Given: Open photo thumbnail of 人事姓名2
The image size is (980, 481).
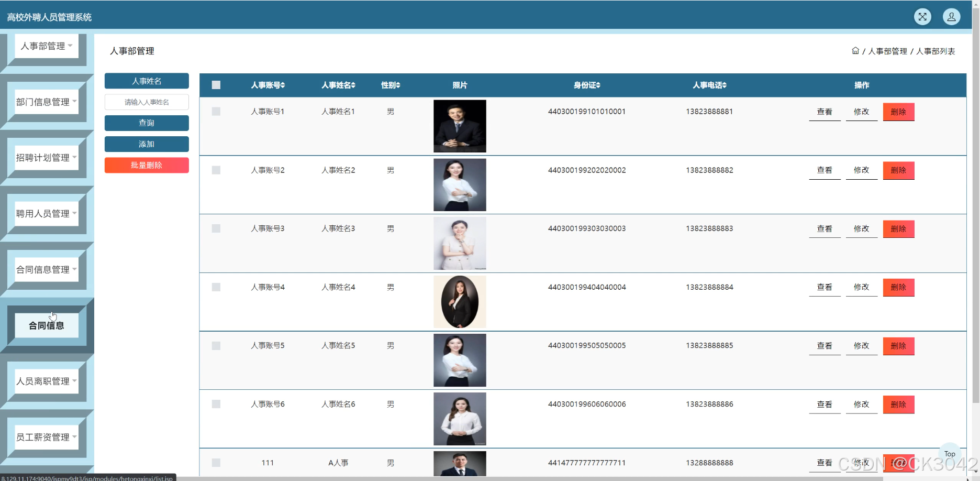Looking at the screenshot, I should click(460, 185).
